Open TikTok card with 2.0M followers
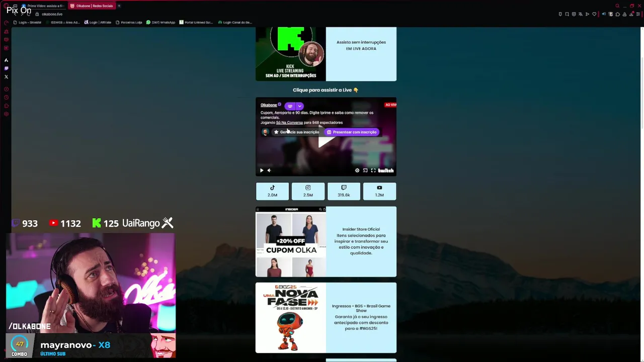Viewport: 644px width, 362px height. pyautogui.click(x=272, y=191)
